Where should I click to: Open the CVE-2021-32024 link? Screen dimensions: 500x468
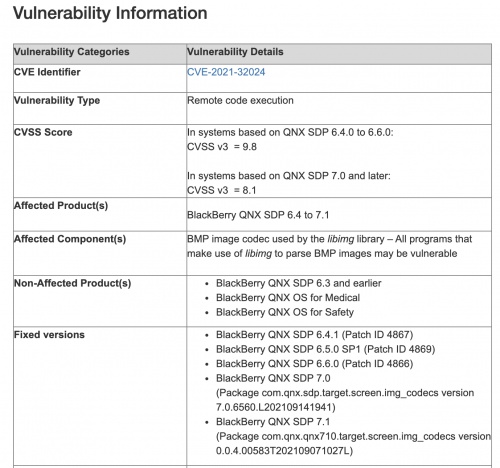[226, 72]
